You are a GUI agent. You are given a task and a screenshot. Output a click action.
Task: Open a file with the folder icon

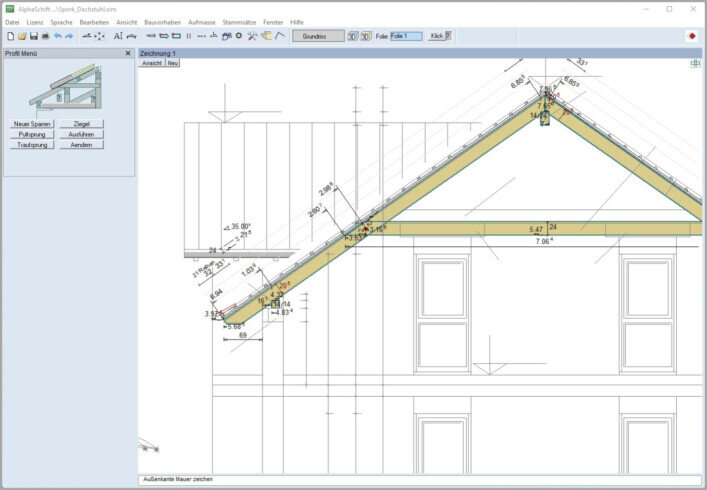(x=21, y=36)
